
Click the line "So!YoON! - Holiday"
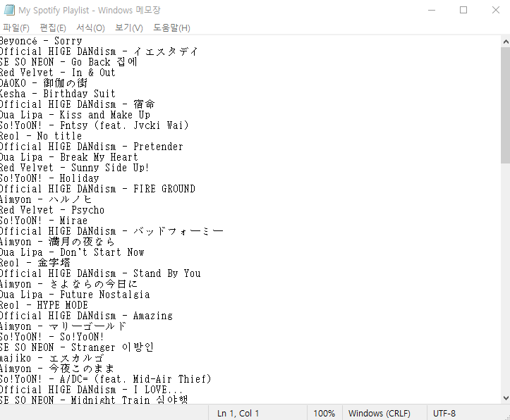click(49, 178)
